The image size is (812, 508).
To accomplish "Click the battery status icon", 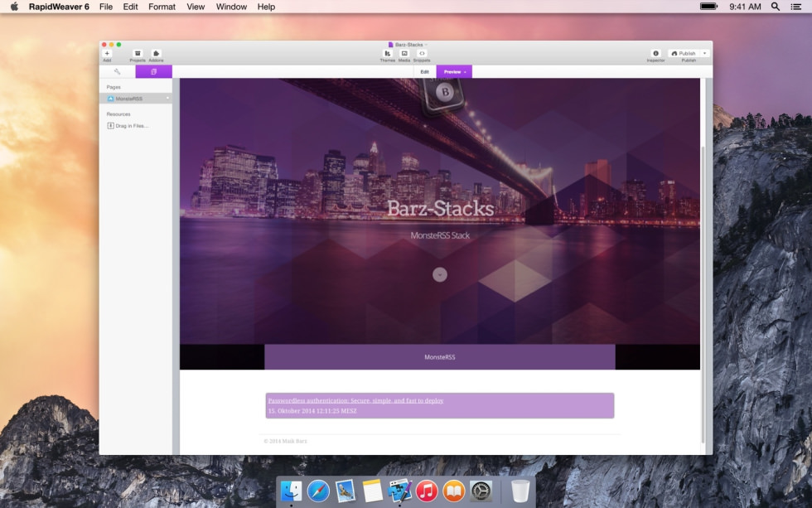I will point(709,7).
